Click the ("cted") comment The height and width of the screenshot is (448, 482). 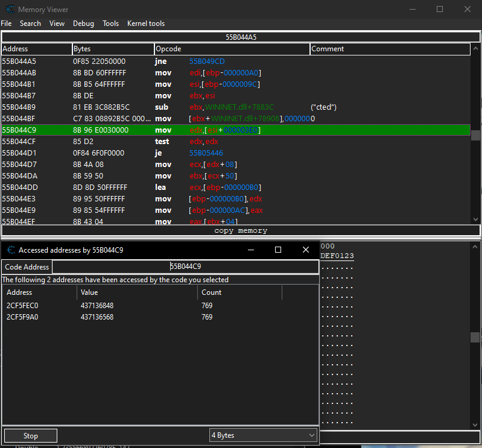tap(324, 107)
